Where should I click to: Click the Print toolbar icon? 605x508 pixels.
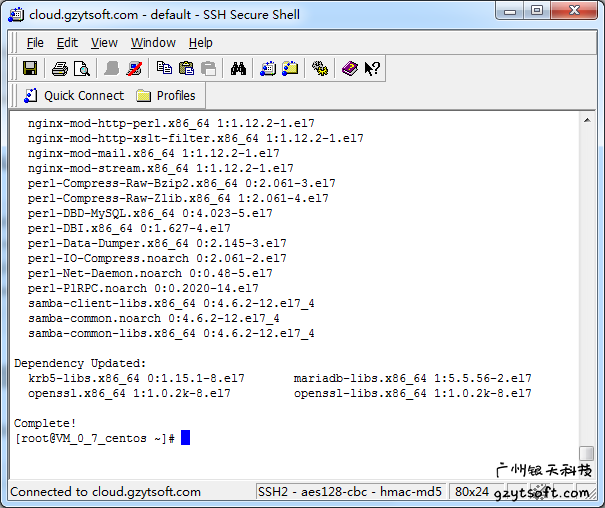tap(60, 69)
